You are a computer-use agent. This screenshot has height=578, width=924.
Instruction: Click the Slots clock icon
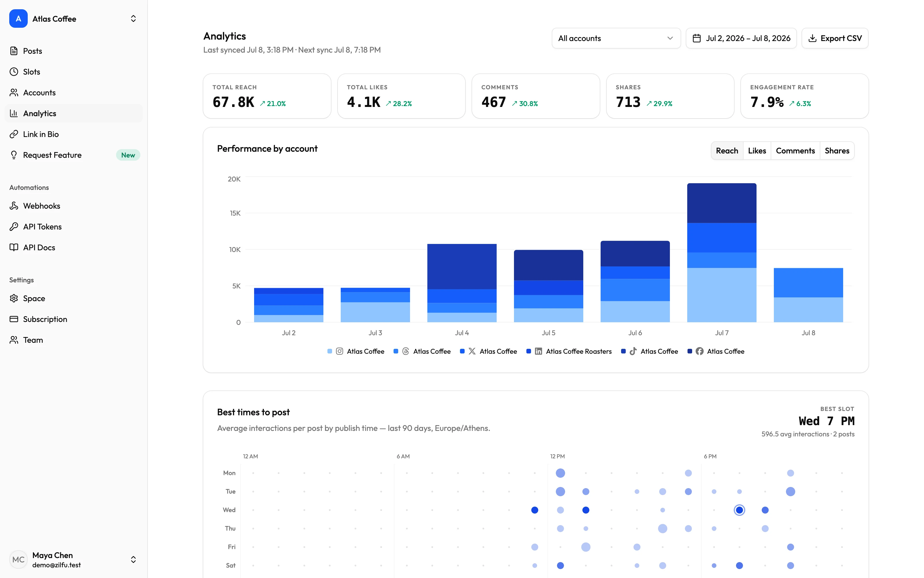(x=14, y=71)
